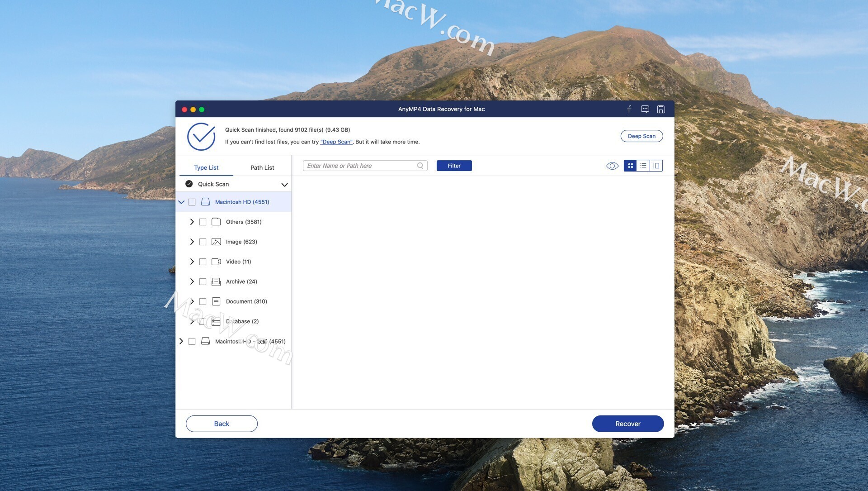
Task: Click the Deep Scan button
Action: (642, 136)
